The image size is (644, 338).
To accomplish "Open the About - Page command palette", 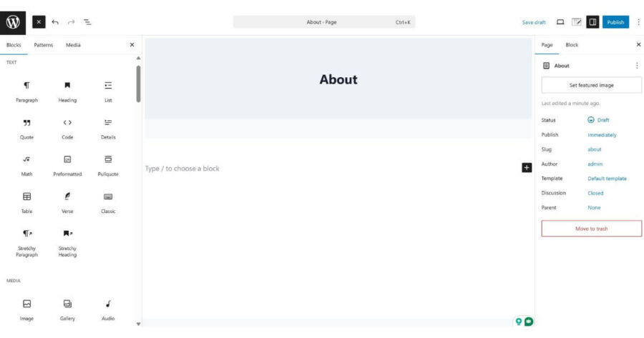I will tap(324, 22).
